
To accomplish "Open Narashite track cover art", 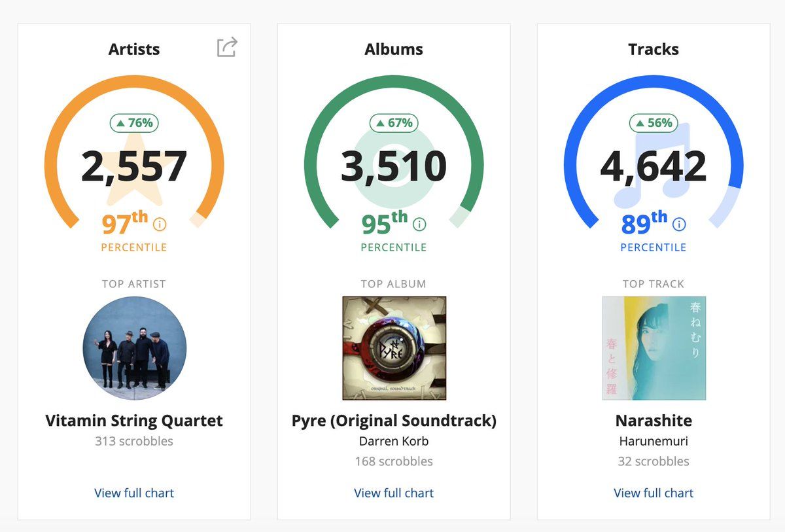I will 654,348.
